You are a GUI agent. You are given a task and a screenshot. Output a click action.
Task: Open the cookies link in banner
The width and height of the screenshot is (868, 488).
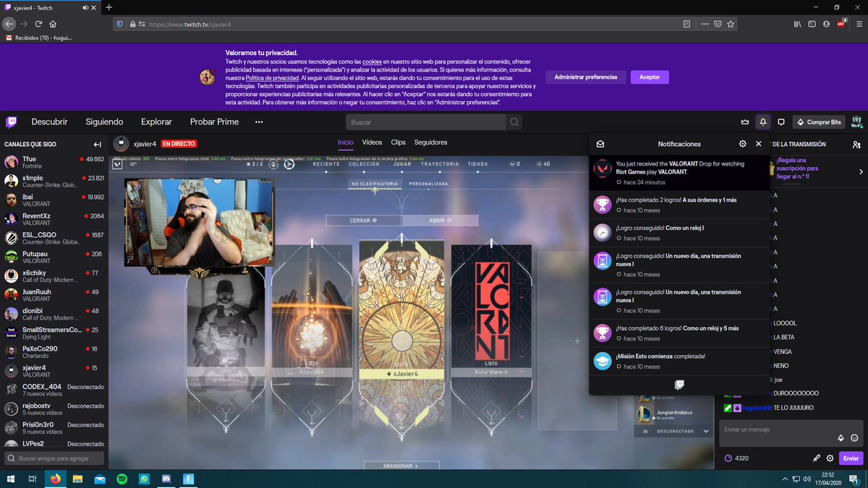pyautogui.click(x=372, y=62)
